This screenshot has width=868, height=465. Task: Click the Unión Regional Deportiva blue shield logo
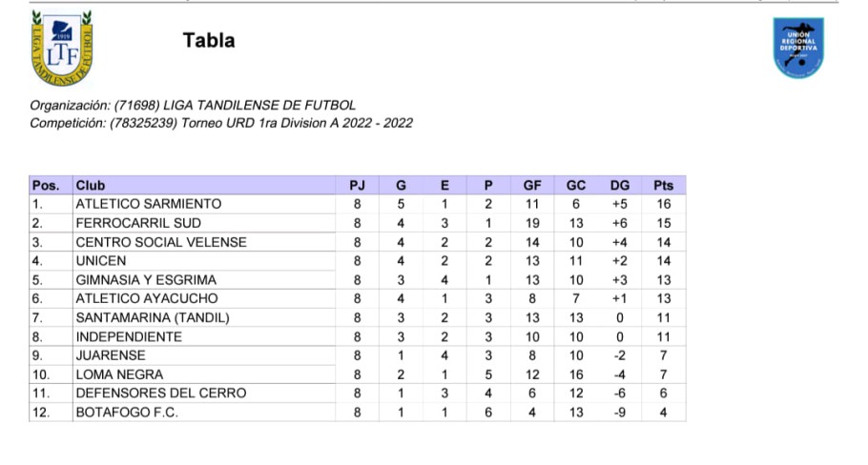(798, 47)
